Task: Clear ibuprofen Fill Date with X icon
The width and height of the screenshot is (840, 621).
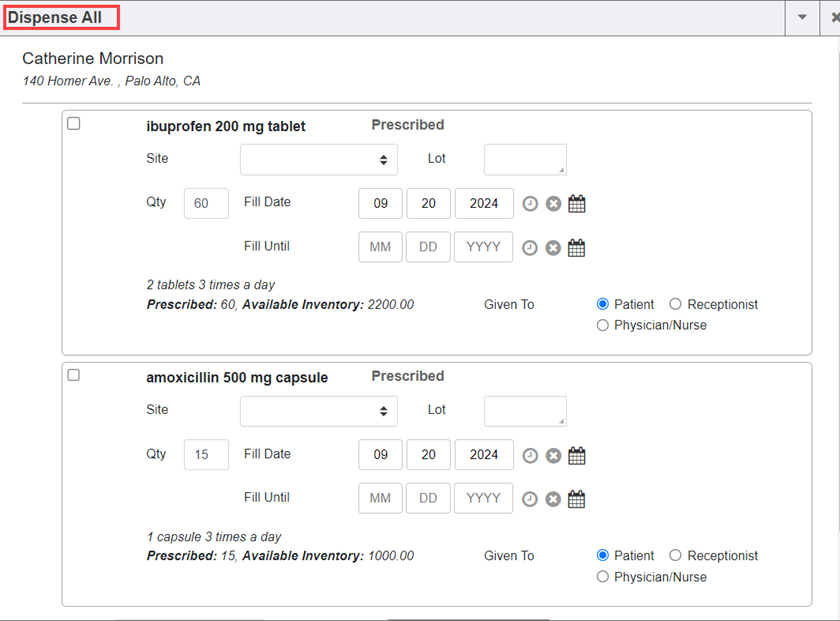Action: pyautogui.click(x=553, y=204)
